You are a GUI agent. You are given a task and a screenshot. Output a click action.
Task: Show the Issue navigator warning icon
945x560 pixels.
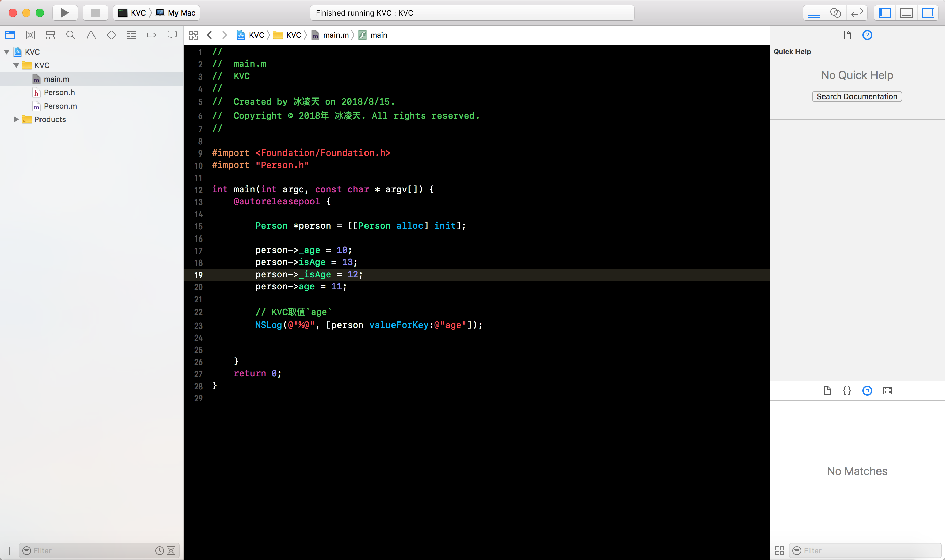pos(91,35)
